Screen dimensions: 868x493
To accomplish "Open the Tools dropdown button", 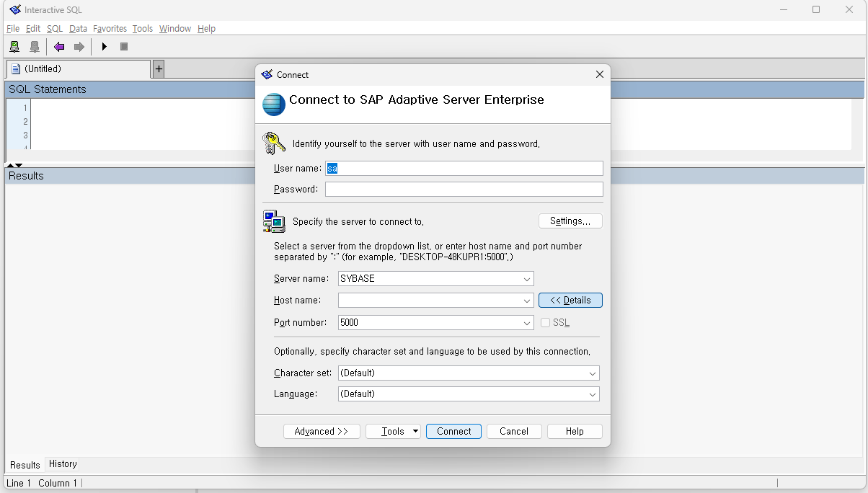I will (x=393, y=431).
